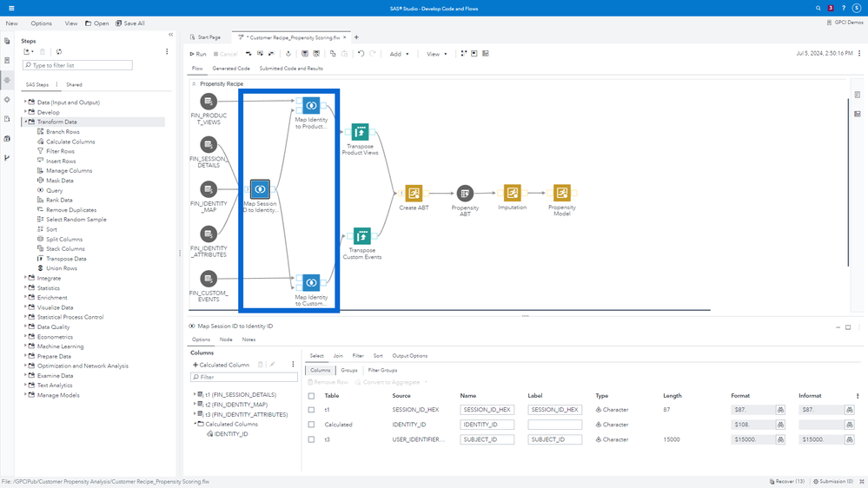The height and width of the screenshot is (488, 868).
Task: Click the Undo icon in the flow toolbar
Action: coord(361,54)
